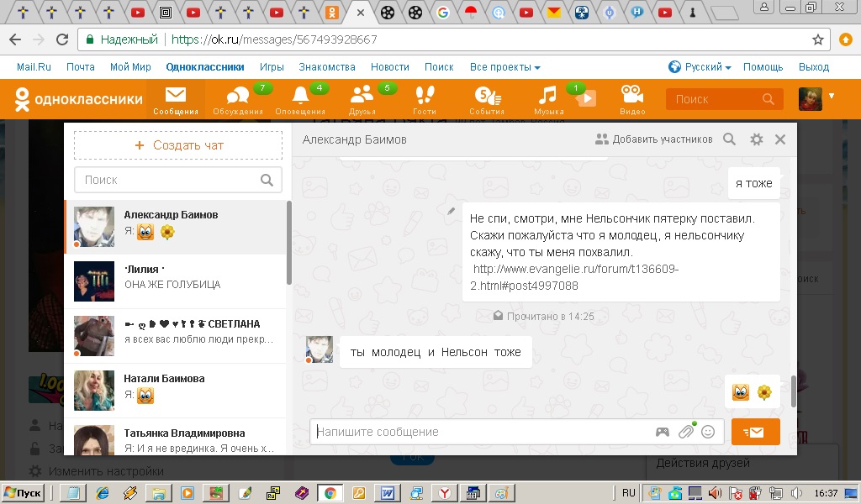Open the Видео camera icon

point(632,97)
